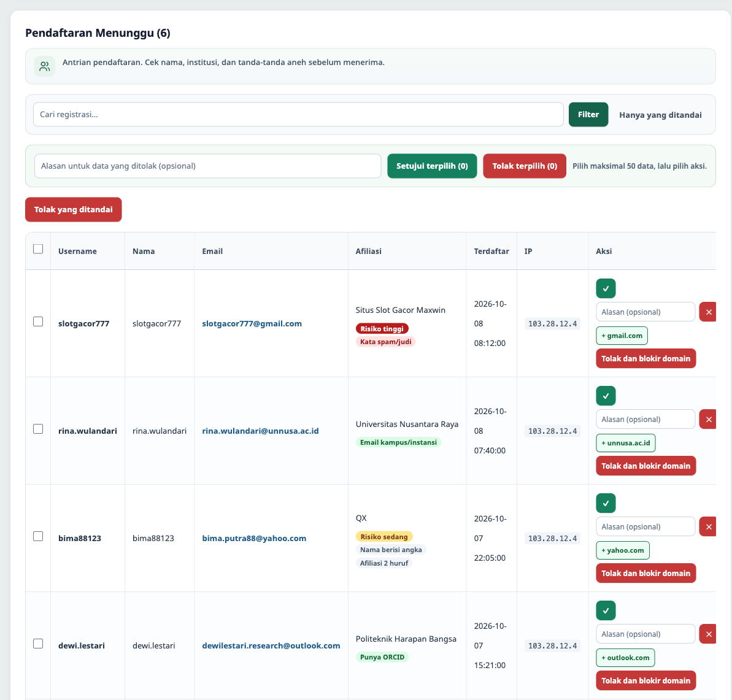Focus the bulk rejection reason field
The width and height of the screenshot is (732, 700).
(208, 166)
